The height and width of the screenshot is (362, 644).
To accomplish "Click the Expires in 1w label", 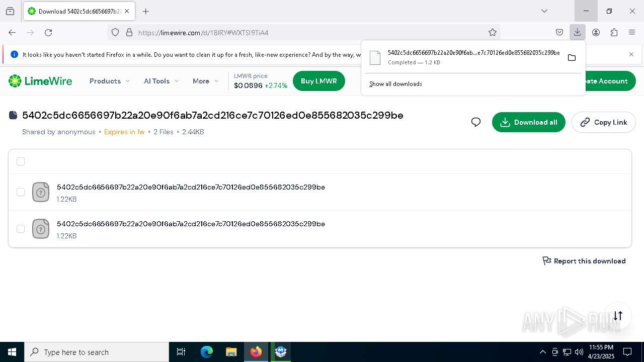I will point(124,132).
